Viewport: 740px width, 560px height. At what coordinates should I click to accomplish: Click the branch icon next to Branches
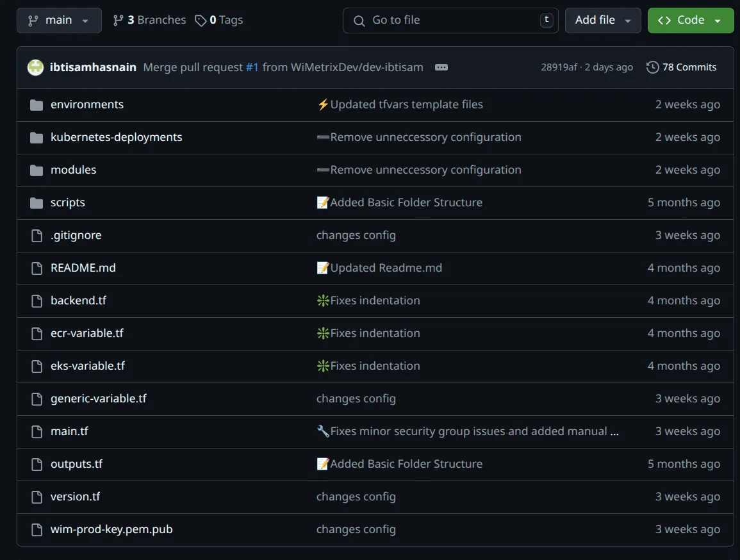[118, 20]
